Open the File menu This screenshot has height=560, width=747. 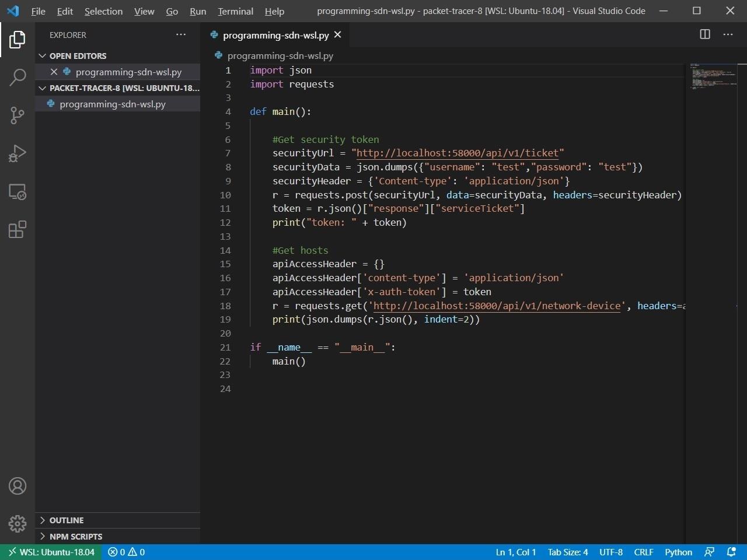pos(38,11)
